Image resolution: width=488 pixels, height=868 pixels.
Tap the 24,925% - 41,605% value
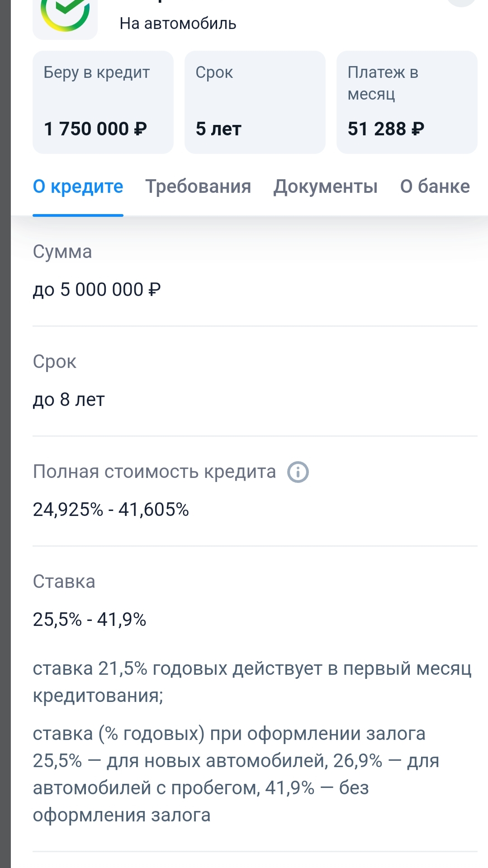coord(111,510)
